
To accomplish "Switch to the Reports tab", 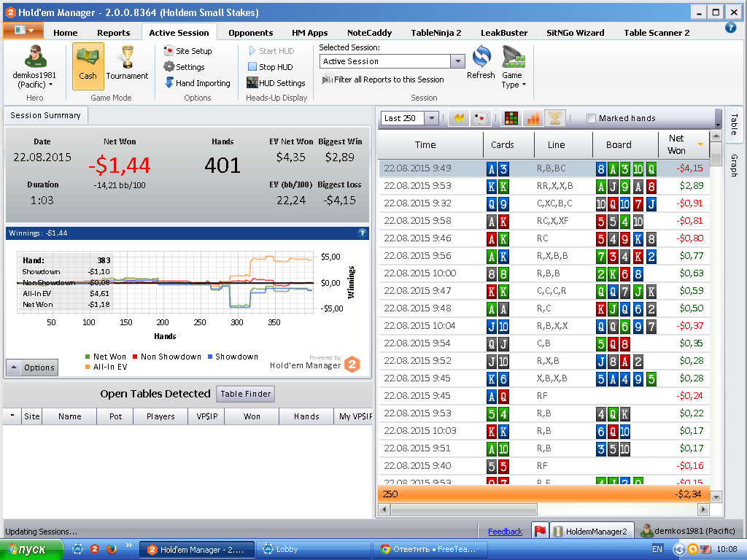I will [x=113, y=33].
